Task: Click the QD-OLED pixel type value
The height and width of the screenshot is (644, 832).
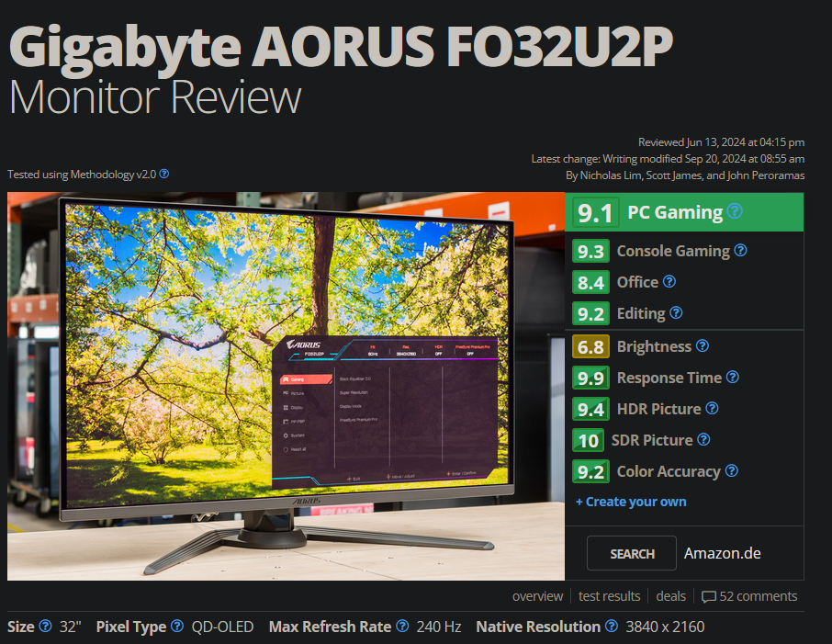Action: [222, 627]
